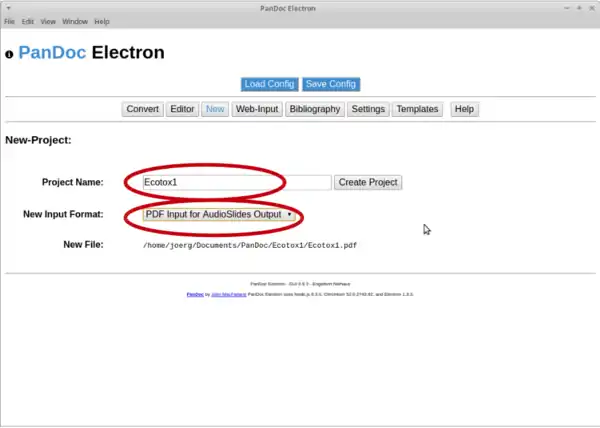
Task: Click the Create Project button
Action: [x=368, y=182]
